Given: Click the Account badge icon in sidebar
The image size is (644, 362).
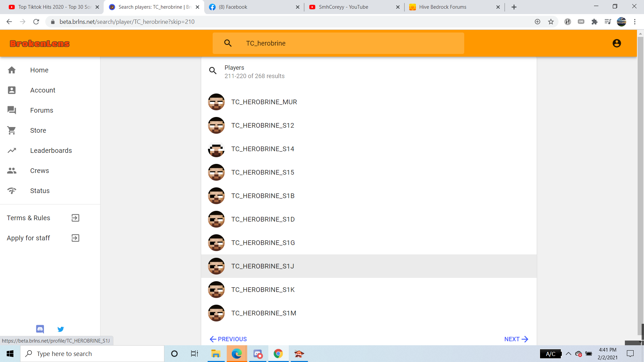Looking at the screenshot, I should (x=12, y=90).
